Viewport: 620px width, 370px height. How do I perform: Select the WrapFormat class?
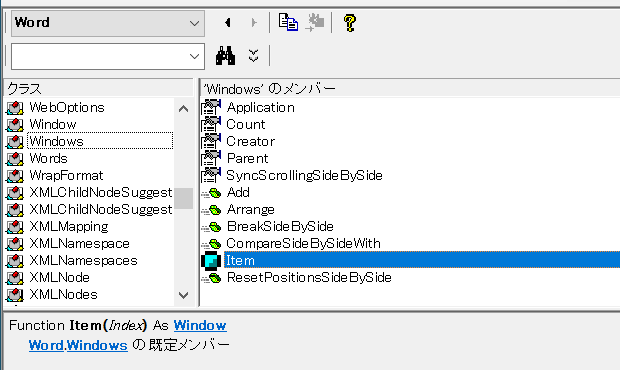point(66,175)
